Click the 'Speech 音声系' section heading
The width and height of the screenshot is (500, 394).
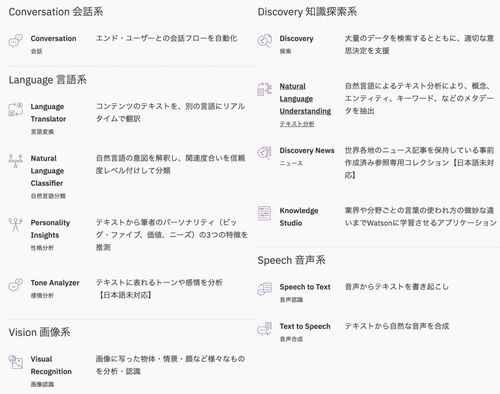pyautogui.click(x=291, y=260)
